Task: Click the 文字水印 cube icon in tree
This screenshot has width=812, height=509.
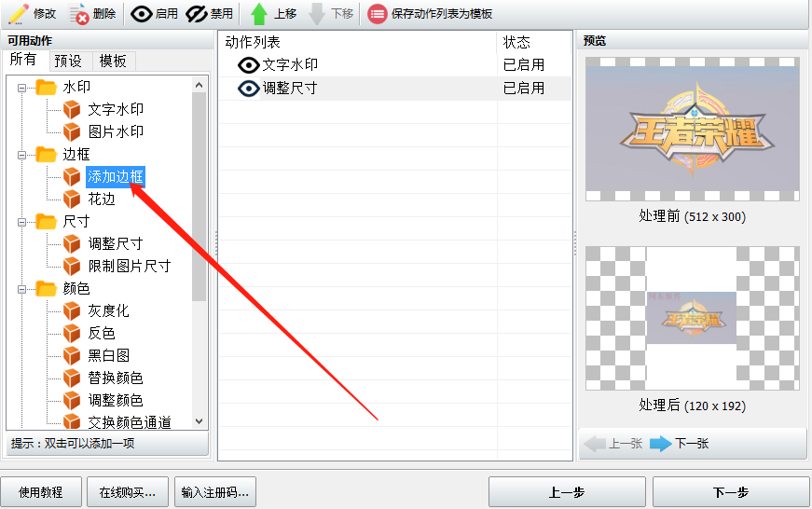Action: click(x=72, y=109)
